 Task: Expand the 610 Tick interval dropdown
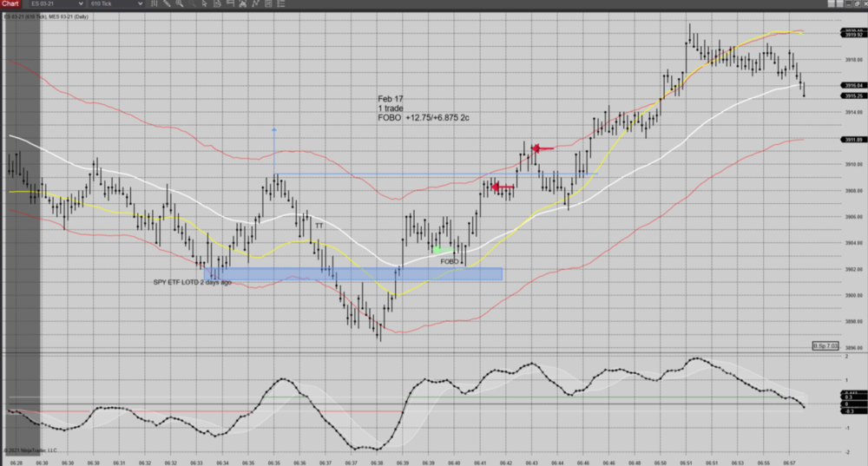tap(116, 3)
